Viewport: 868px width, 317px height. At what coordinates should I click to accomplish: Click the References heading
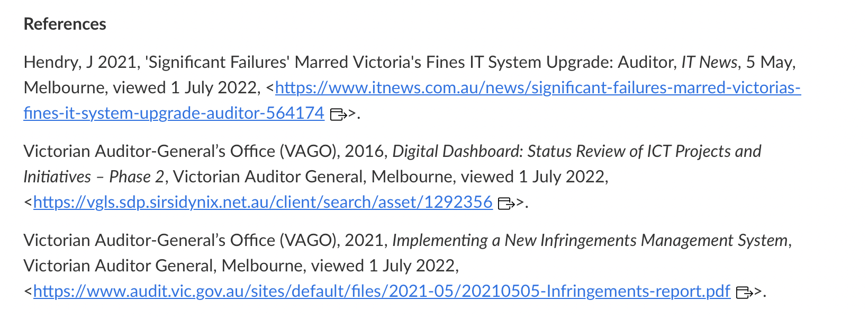pos(65,24)
